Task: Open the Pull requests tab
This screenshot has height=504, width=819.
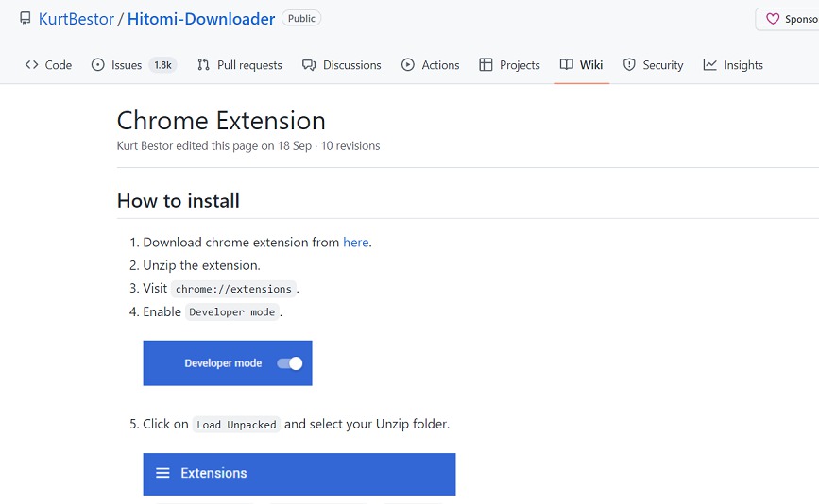Action: (239, 65)
